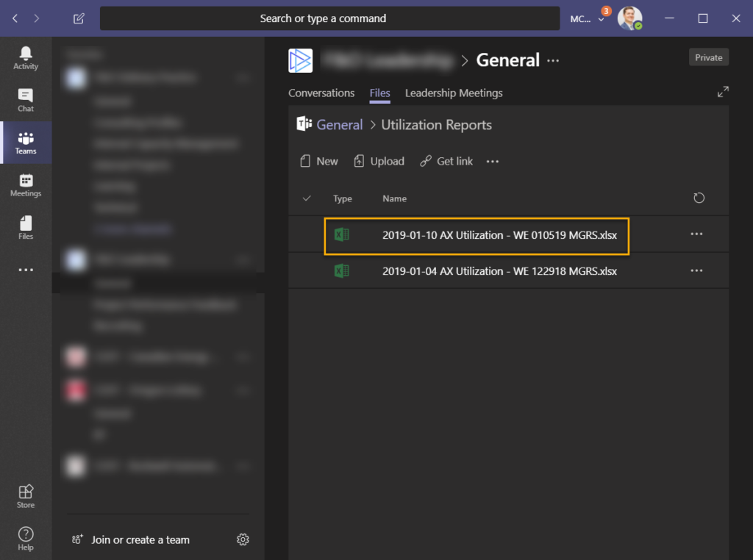
Task: Open the General channel more options ellipsis
Action: click(553, 60)
